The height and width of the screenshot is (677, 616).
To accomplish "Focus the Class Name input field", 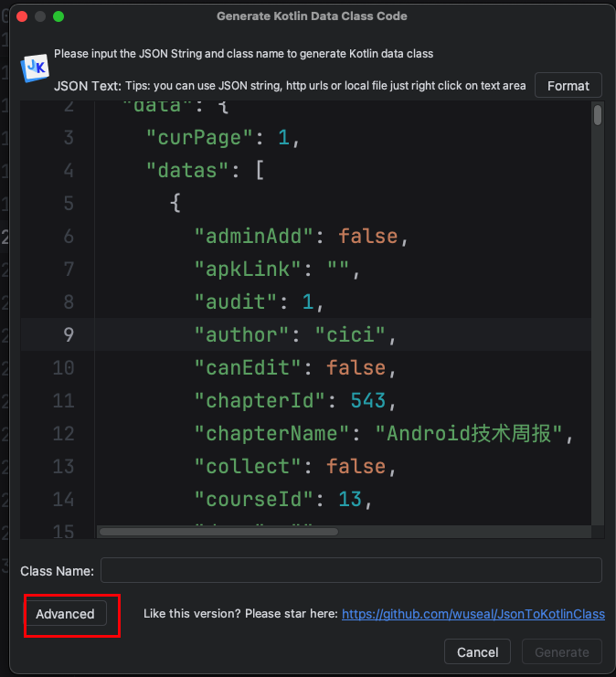I will point(351,570).
